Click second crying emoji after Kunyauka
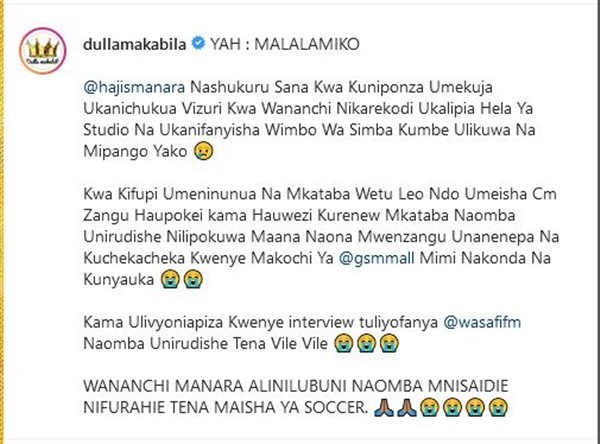Image resolution: width=600 pixels, height=444 pixels. (193, 279)
